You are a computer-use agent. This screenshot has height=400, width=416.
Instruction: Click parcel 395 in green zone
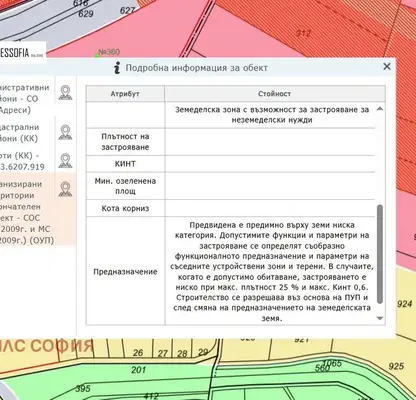pyautogui.click(x=83, y=388)
